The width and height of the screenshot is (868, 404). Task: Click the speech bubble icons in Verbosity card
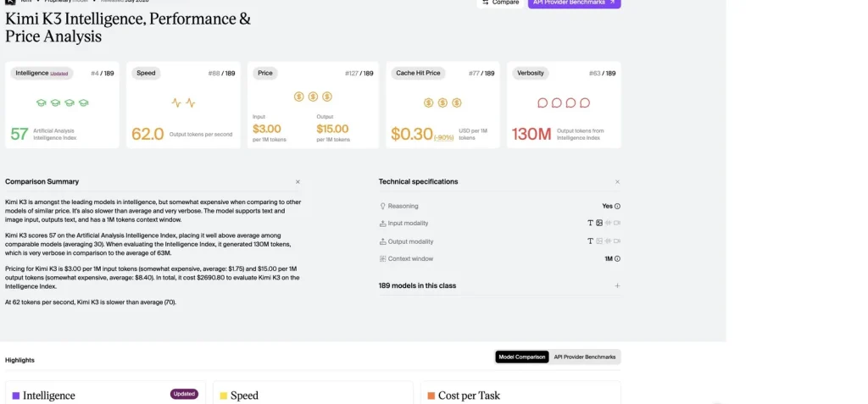pyautogui.click(x=564, y=103)
